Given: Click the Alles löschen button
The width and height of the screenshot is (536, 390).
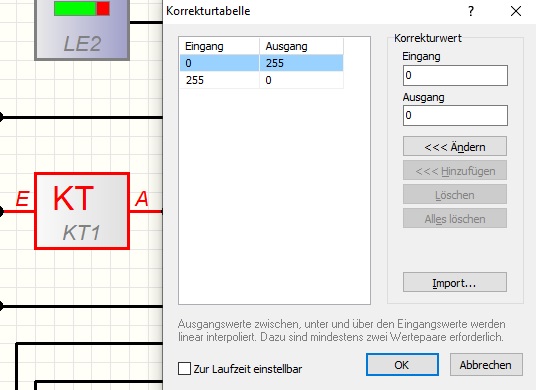Looking at the screenshot, I should (x=455, y=218).
